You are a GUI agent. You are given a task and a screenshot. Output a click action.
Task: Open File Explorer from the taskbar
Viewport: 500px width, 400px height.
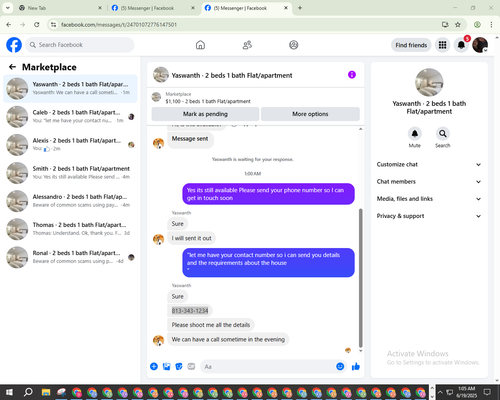coord(46,392)
